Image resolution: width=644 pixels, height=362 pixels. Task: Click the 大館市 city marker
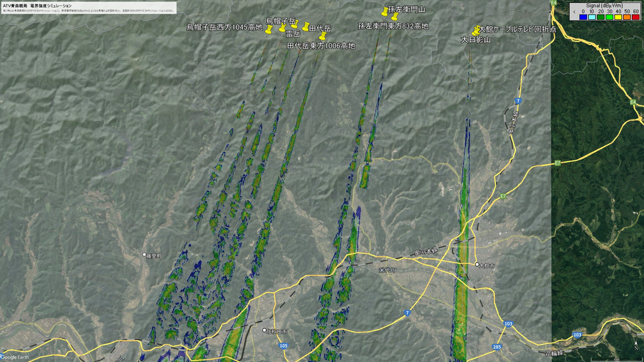(x=477, y=264)
